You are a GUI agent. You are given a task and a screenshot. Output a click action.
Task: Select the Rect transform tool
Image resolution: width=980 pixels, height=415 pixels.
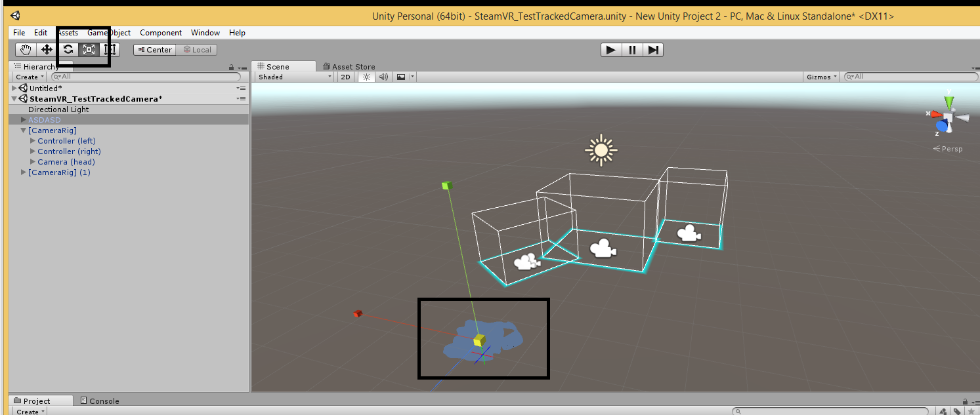coord(110,50)
